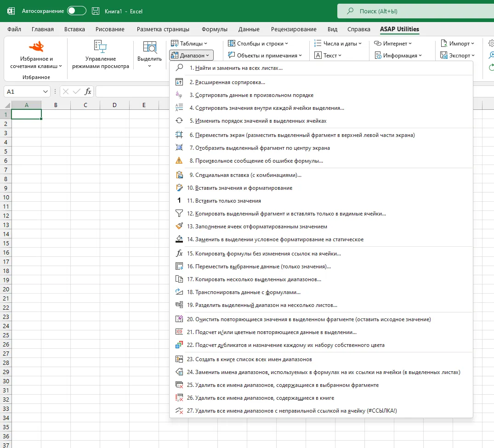
Task: Switch to the Рецензирование tab
Action: tap(294, 29)
